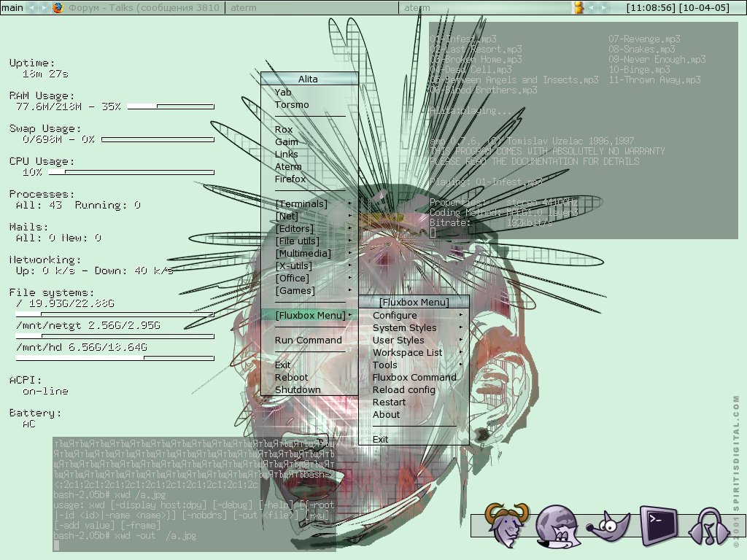This screenshot has width=747, height=560.
Task: Expand the [Multimedia] submenu
Action: tap(309, 253)
